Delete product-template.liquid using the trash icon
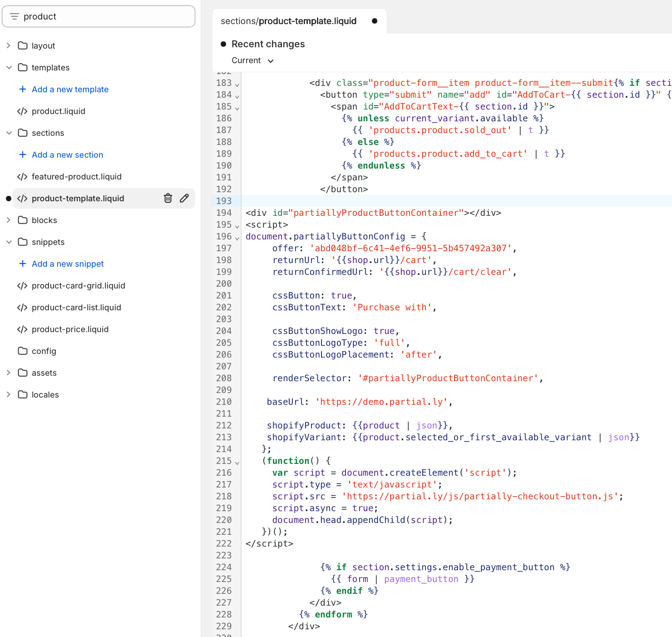Screen dimensions: 672x637 click(168, 198)
